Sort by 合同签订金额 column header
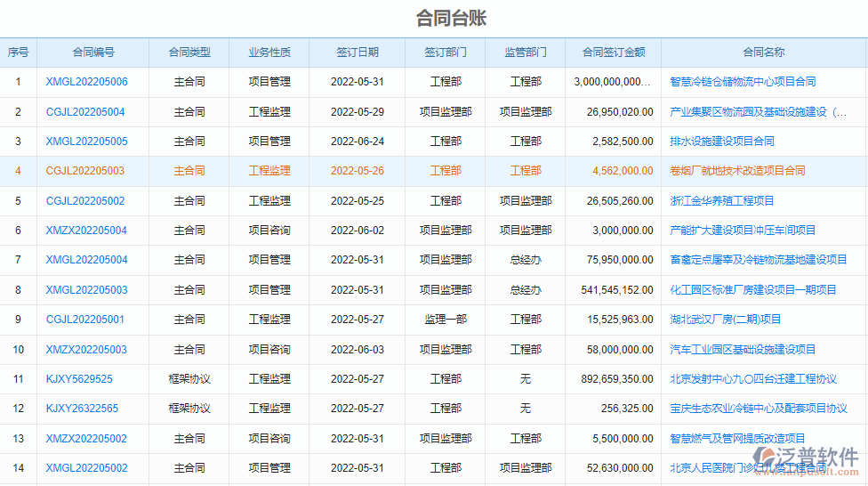The width and height of the screenshot is (868, 486). coord(614,53)
